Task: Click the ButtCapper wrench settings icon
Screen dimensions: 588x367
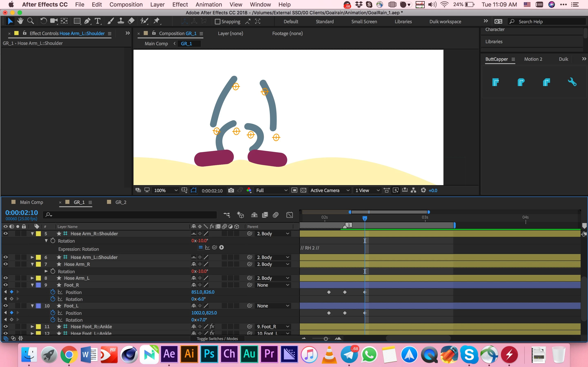Action: [572, 82]
